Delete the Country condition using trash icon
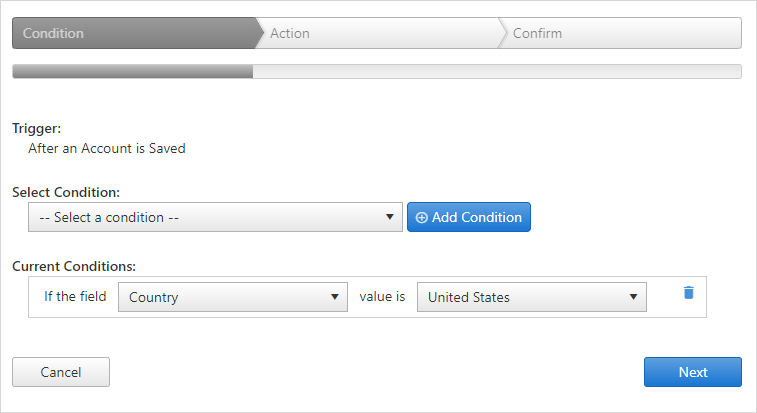This screenshot has width=757, height=413. tap(688, 292)
